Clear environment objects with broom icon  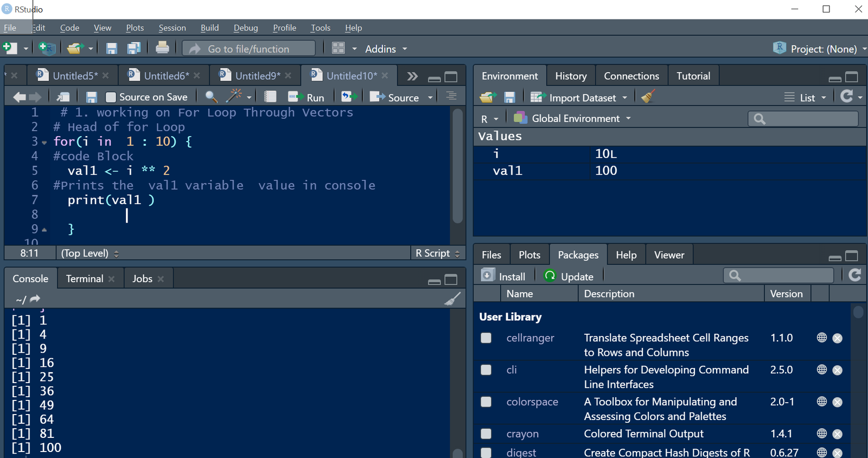click(648, 97)
